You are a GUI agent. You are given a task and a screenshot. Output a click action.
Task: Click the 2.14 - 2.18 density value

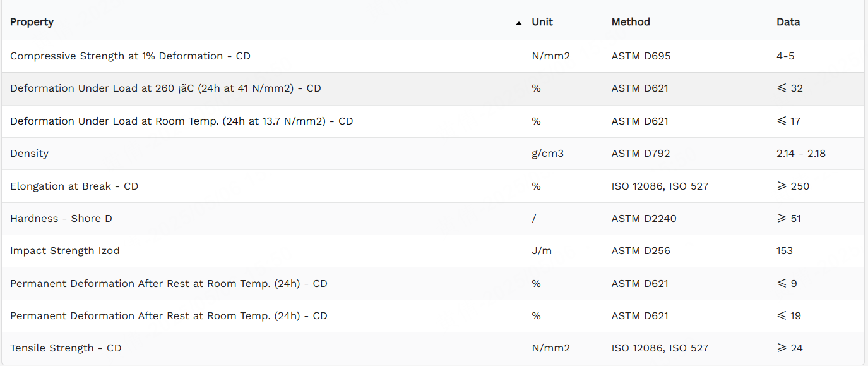801,154
